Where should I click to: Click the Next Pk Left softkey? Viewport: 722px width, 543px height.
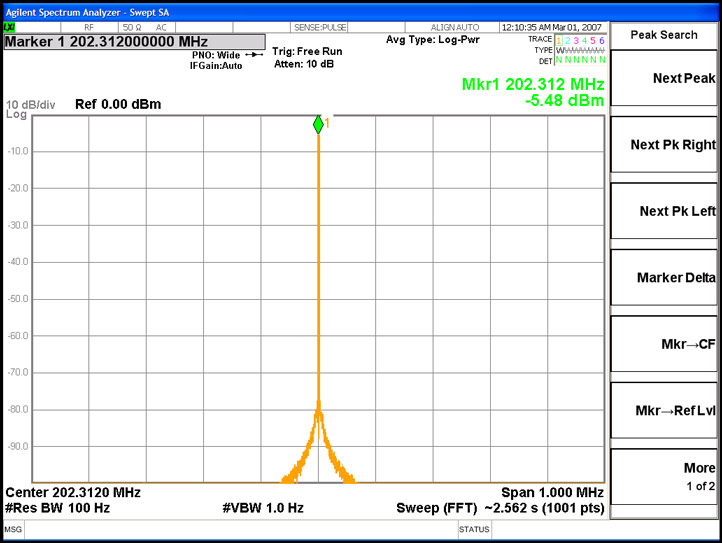[x=664, y=211]
